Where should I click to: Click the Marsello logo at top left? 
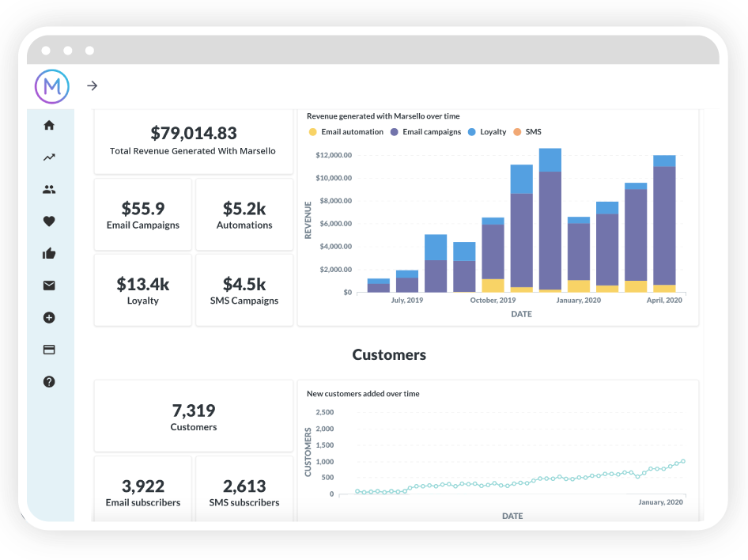51,86
